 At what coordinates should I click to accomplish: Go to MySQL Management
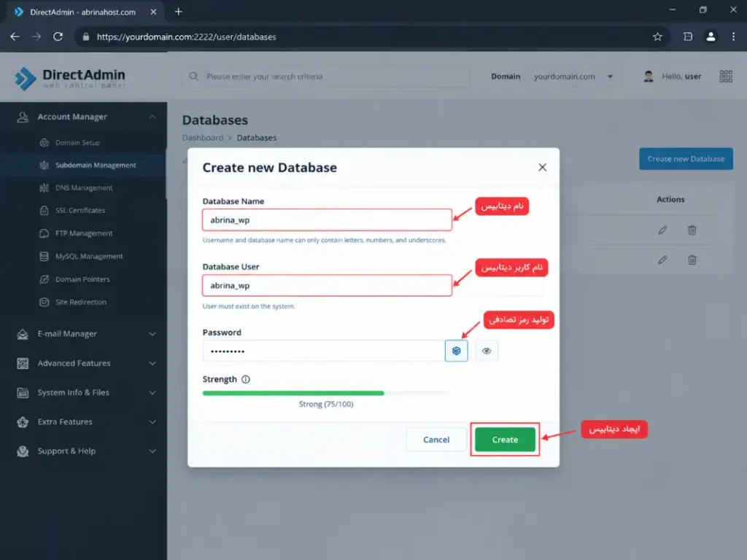pyautogui.click(x=89, y=256)
